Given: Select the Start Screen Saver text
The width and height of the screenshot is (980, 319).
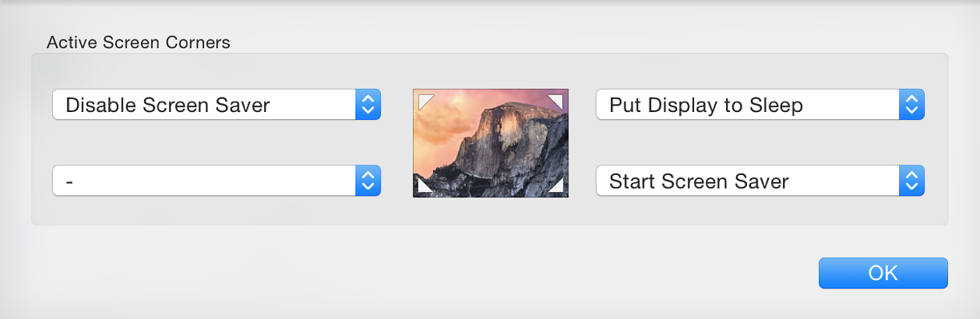Looking at the screenshot, I should coord(699,181).
